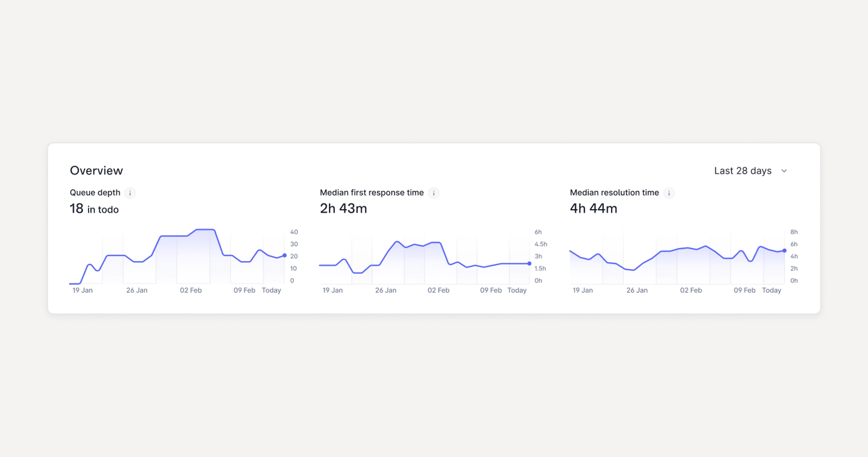Select the Median first response time label
The width and height of the screenshot is (868, 457).
click(x=372, y=192)
